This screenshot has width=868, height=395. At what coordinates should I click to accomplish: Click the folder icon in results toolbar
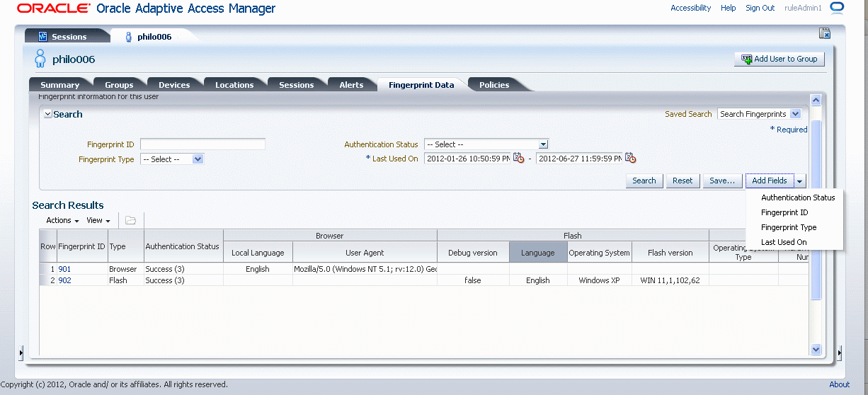(x=130, y=220)
